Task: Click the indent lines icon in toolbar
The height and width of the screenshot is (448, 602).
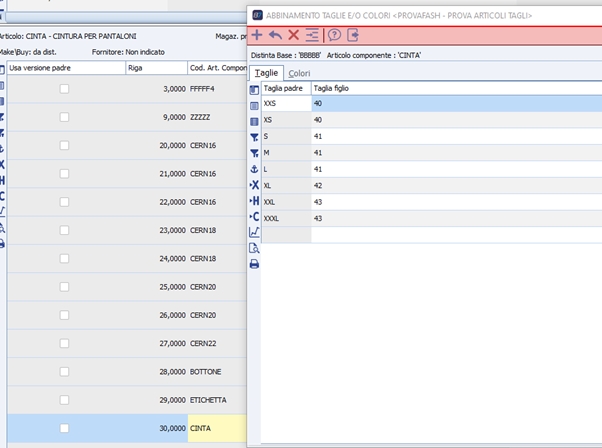Action: [312, 35]
